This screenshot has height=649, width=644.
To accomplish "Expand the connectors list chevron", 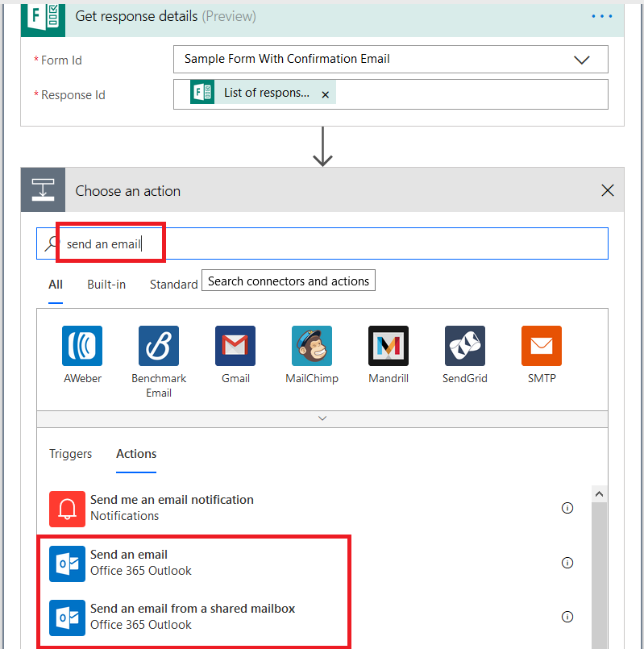I will [x=322, y=418].
